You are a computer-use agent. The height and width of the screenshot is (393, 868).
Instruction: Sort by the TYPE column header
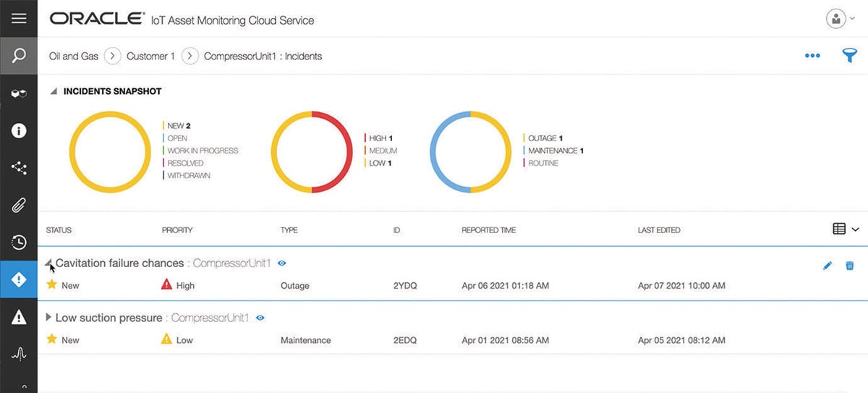289,230
